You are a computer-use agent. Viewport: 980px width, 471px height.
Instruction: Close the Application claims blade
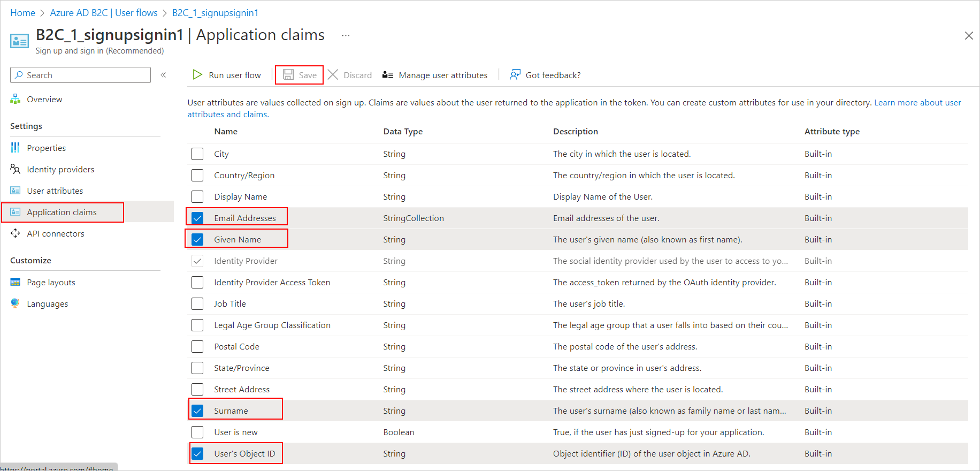pos(969,35)
